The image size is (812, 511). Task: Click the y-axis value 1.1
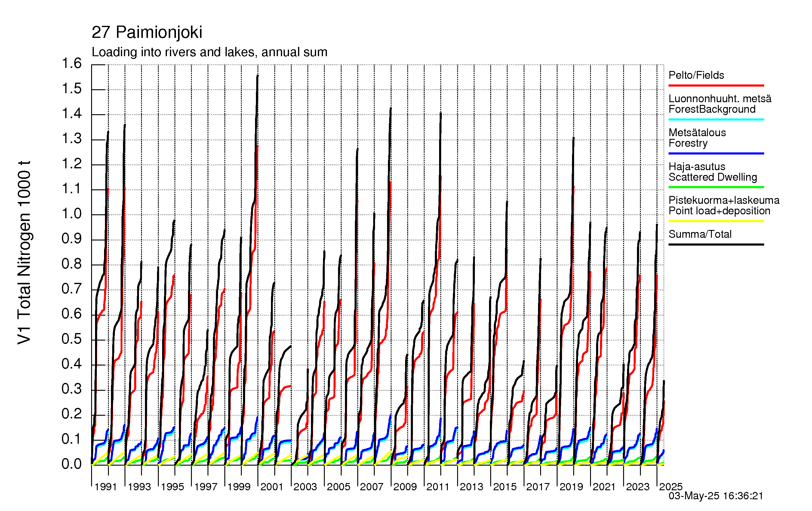[x=72, y=189]
